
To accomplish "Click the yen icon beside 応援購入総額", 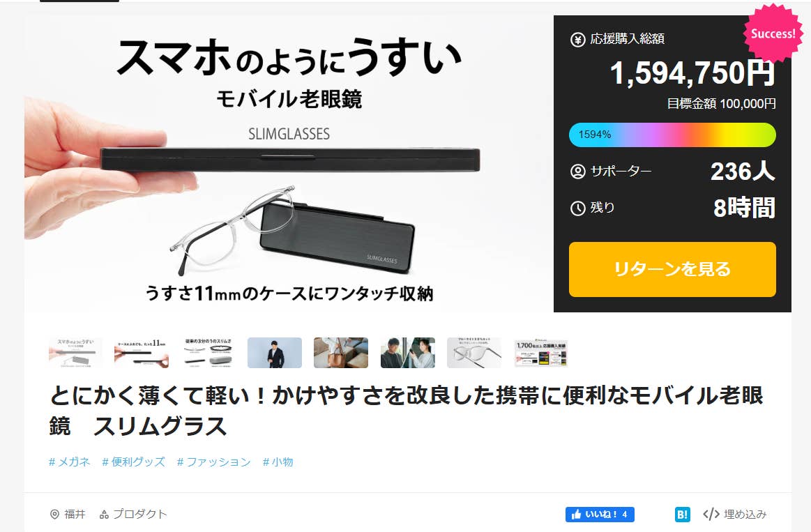I will coord(577,39).
